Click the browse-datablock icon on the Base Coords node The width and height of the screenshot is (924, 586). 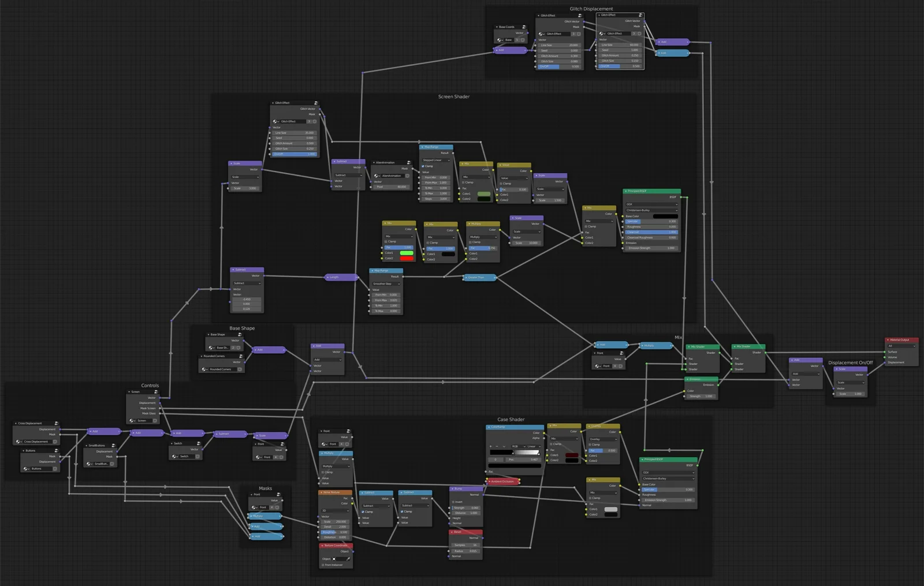pyautogui.click(x=498, y=40)
